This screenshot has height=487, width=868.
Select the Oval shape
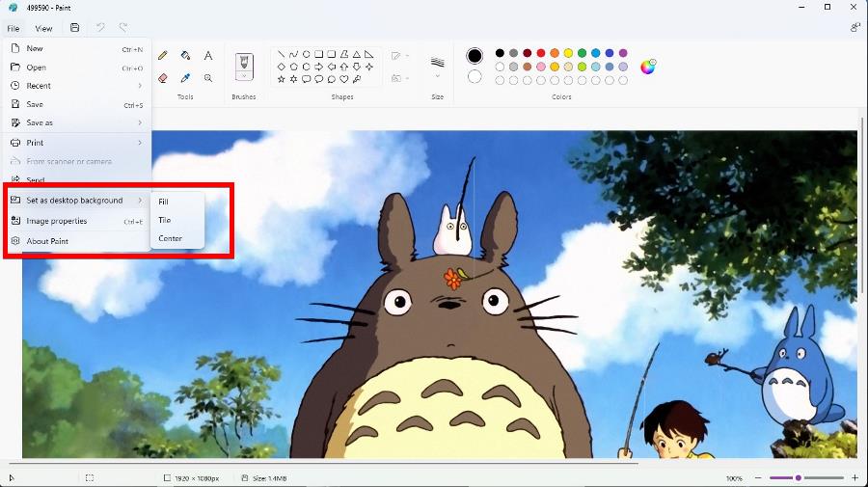306,54
